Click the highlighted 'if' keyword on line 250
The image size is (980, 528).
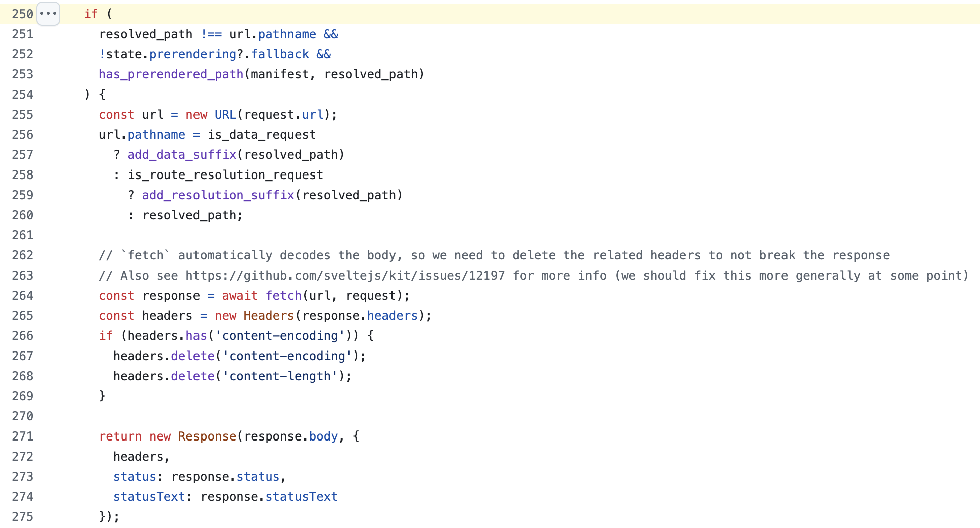(x=91, y=14)
